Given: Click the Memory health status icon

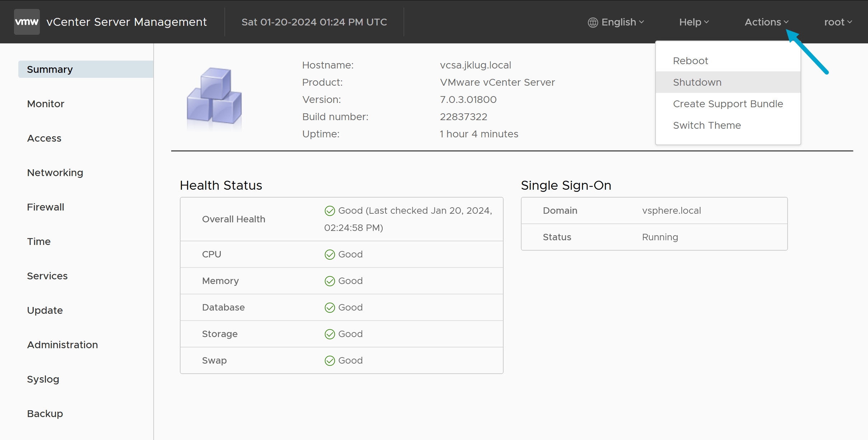Looking at the screenshot, I should click(x=330, y=281).
